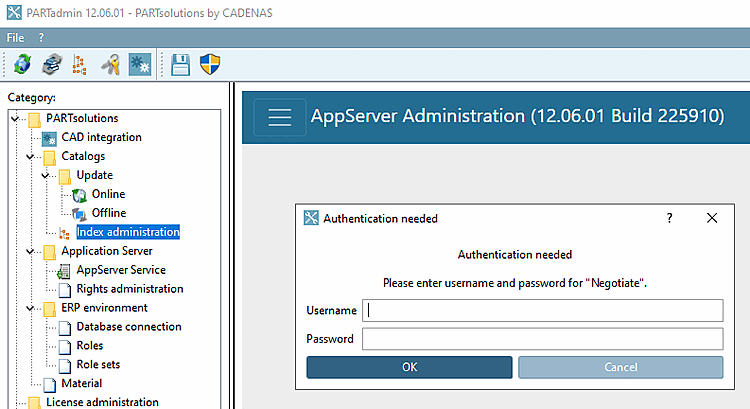Click the help question mark in dialog
Viewport: 750px width, 409px height.
click(670, 218)
